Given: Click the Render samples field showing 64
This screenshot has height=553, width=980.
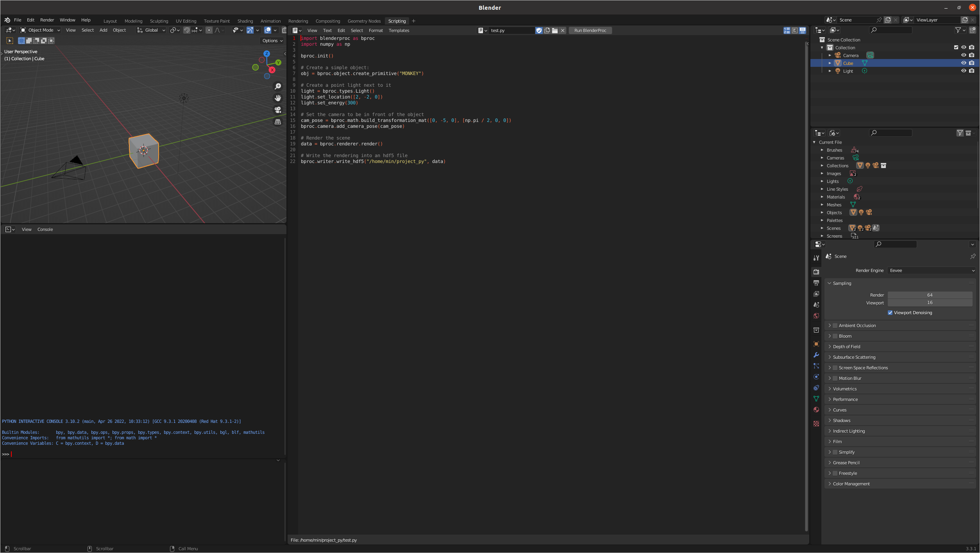Looking at the screenshot, I should pos(930,295).
